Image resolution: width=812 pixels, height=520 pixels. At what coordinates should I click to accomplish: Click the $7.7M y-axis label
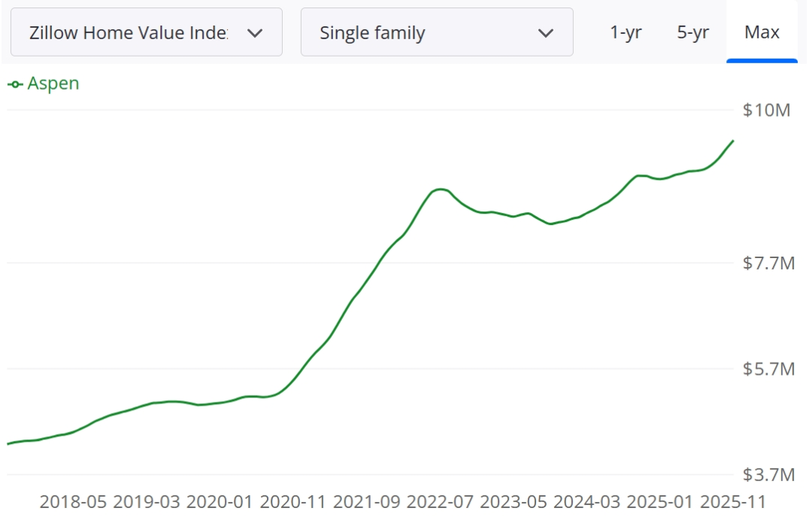pos(768,263)
